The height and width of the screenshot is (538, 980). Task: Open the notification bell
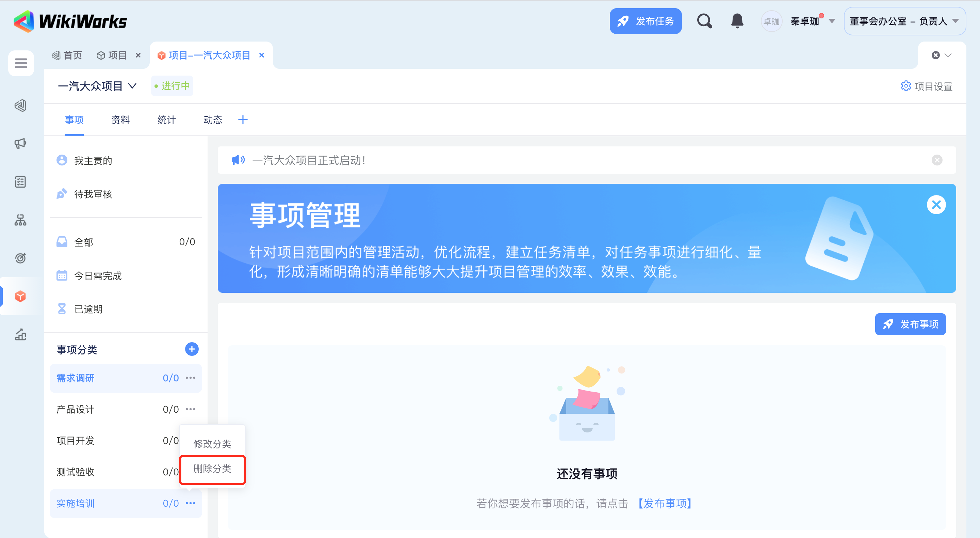(737, 21)
